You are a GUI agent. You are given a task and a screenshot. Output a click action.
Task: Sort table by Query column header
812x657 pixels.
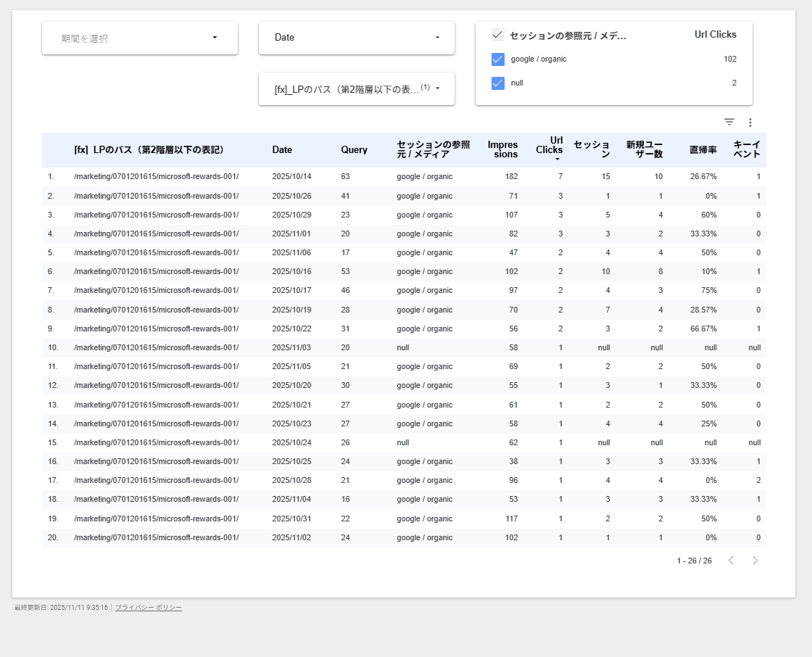coord(354,150)
